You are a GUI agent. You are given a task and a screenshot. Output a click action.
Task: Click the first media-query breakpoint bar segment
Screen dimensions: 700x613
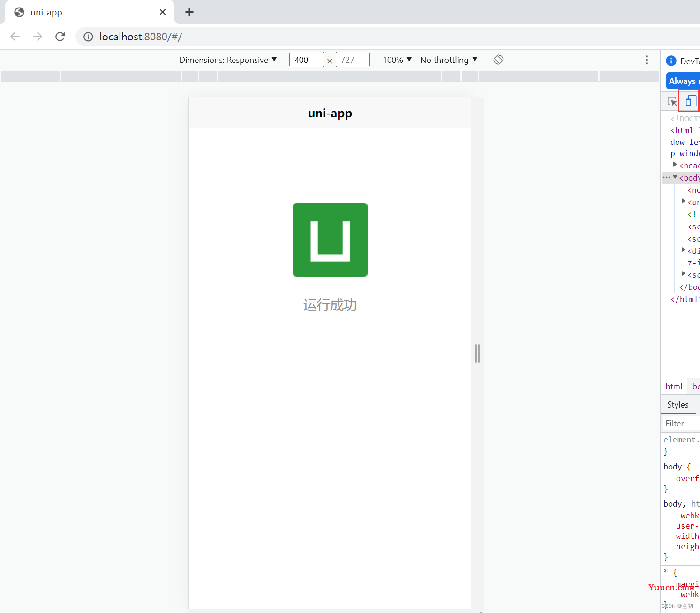tap(30, 76)
